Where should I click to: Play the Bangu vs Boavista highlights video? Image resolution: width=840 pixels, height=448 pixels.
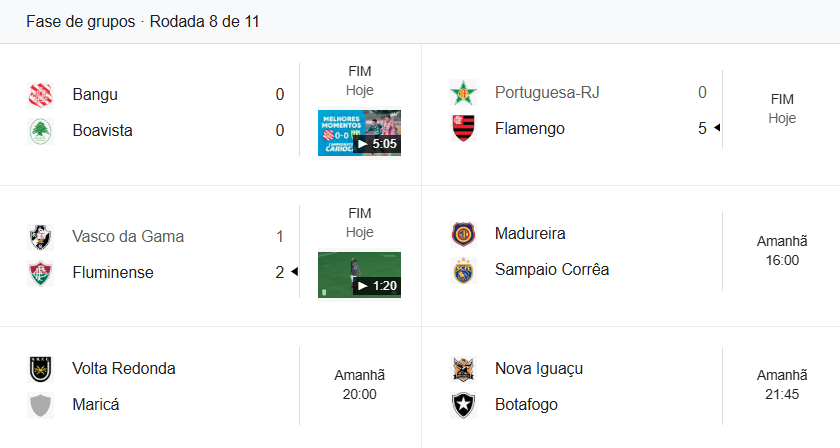[x=359, y=132]
